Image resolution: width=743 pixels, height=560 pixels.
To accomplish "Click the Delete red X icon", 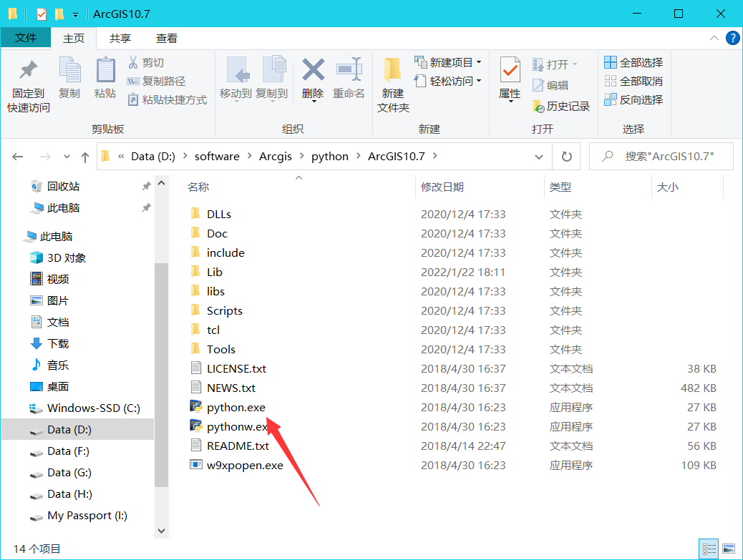I will tap(313, 72).
